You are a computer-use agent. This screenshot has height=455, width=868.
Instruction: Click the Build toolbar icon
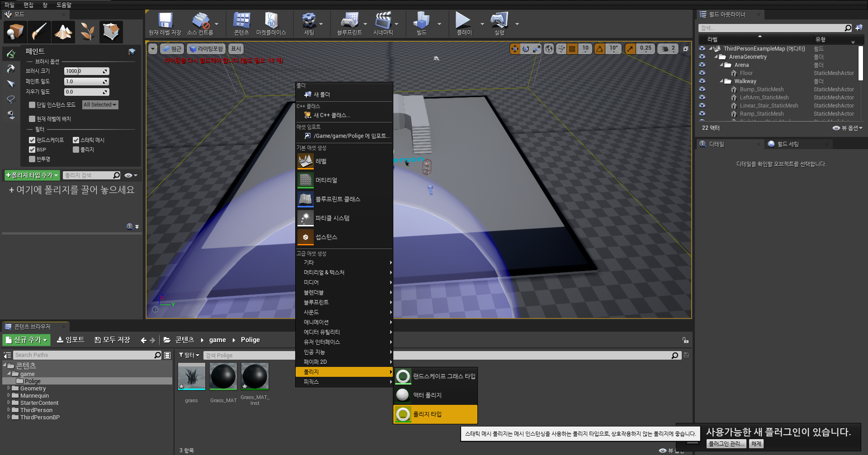[421, 24]
